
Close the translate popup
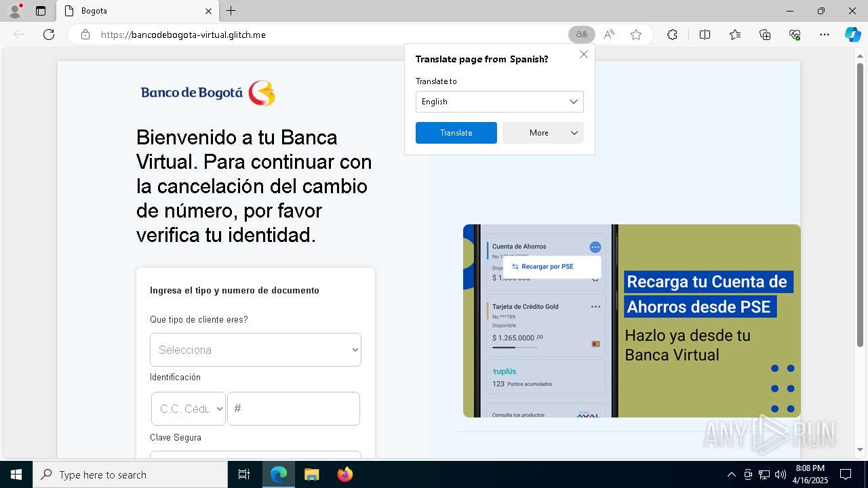click(x=583, y=54)
